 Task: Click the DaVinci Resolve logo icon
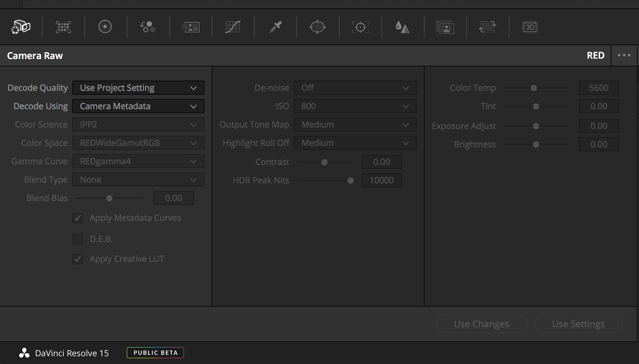tap(24, 353)
